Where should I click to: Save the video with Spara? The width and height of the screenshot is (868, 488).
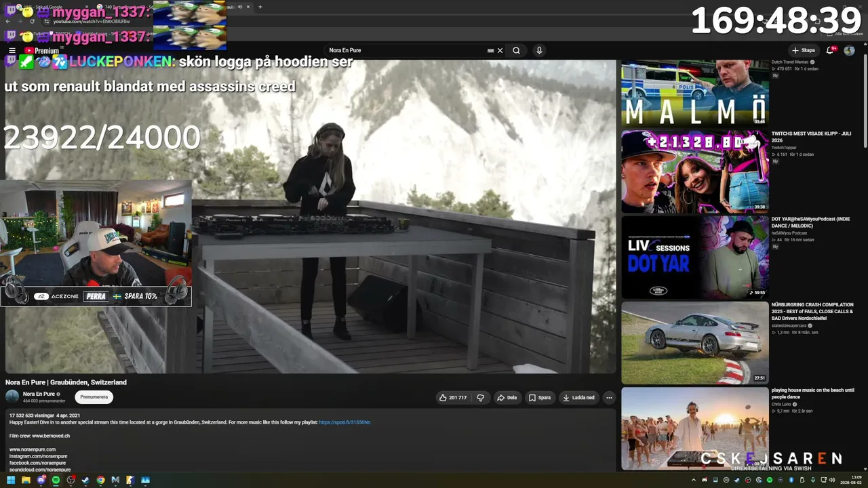[540, 398]
